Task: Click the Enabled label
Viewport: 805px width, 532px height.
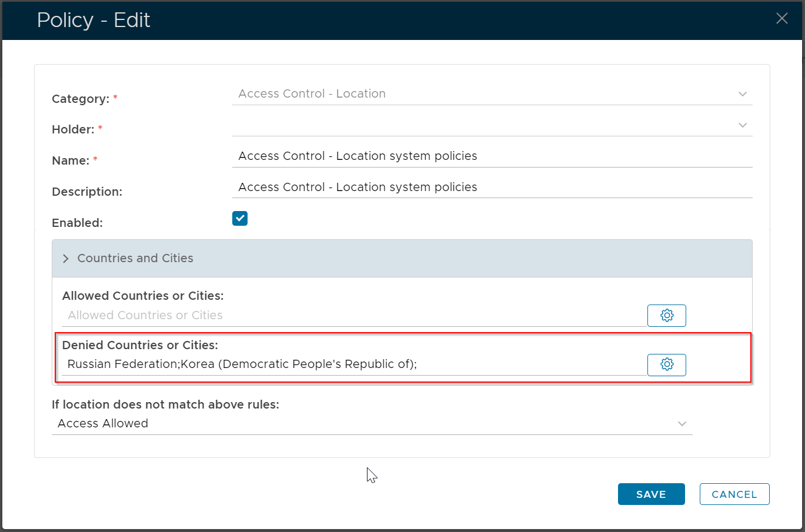Action: point(77,223)
